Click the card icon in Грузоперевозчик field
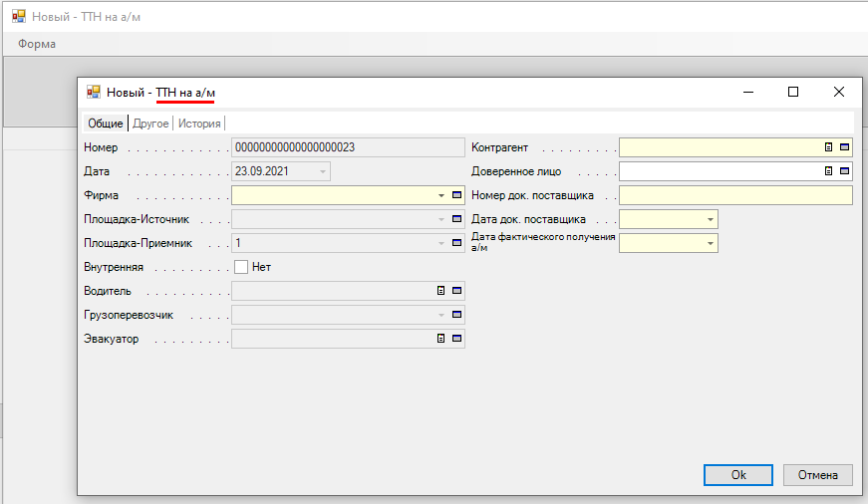The height and width of the screenshot is (504, 868). [456, 315]
